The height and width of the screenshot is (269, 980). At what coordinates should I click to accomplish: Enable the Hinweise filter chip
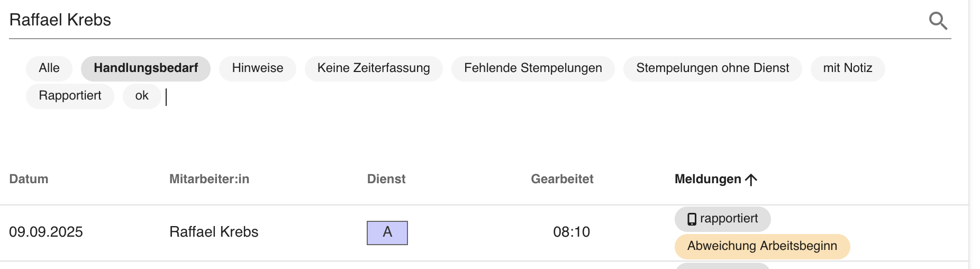tap(258, 68)
